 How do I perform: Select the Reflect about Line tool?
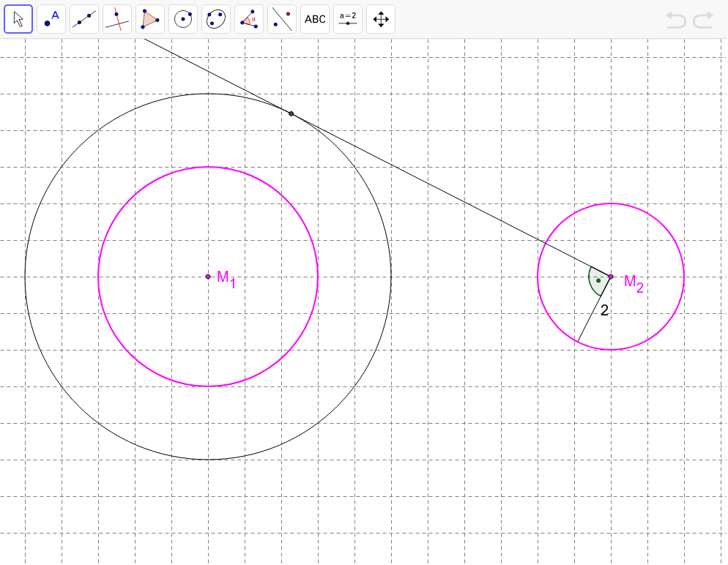(282, 19)
